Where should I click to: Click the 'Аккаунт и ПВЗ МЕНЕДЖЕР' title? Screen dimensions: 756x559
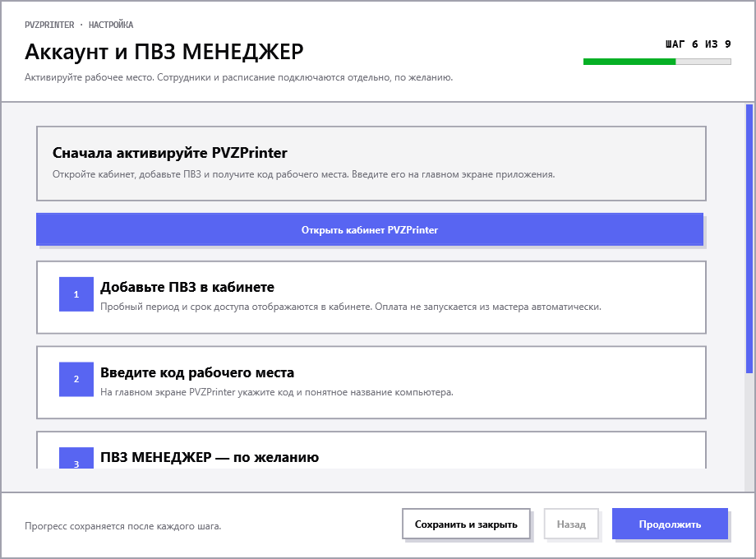[164, 52]
